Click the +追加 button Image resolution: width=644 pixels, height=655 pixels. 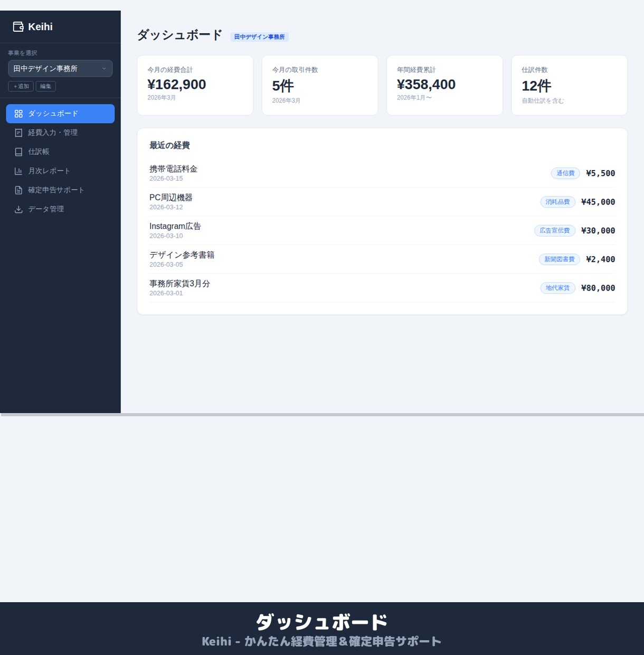pos(21,86)
